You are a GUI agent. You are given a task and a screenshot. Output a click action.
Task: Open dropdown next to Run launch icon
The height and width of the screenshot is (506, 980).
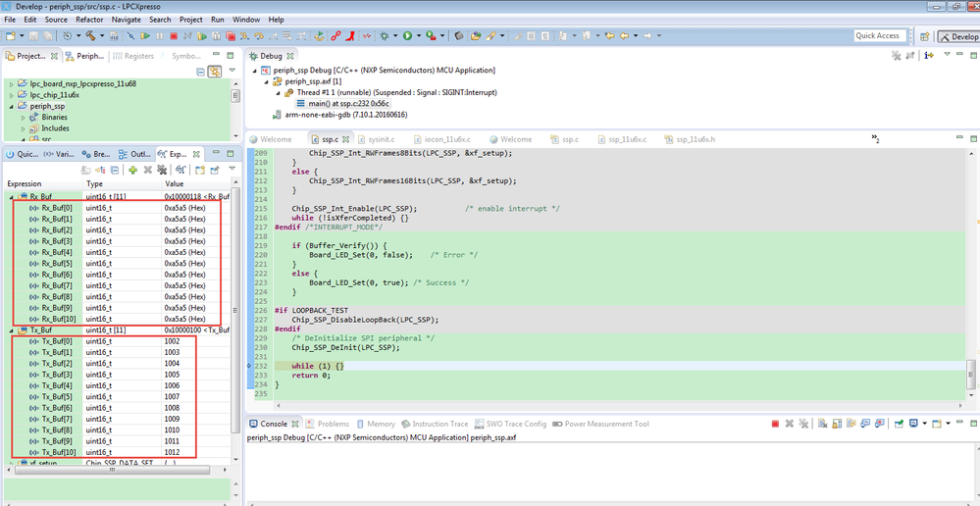418,36
